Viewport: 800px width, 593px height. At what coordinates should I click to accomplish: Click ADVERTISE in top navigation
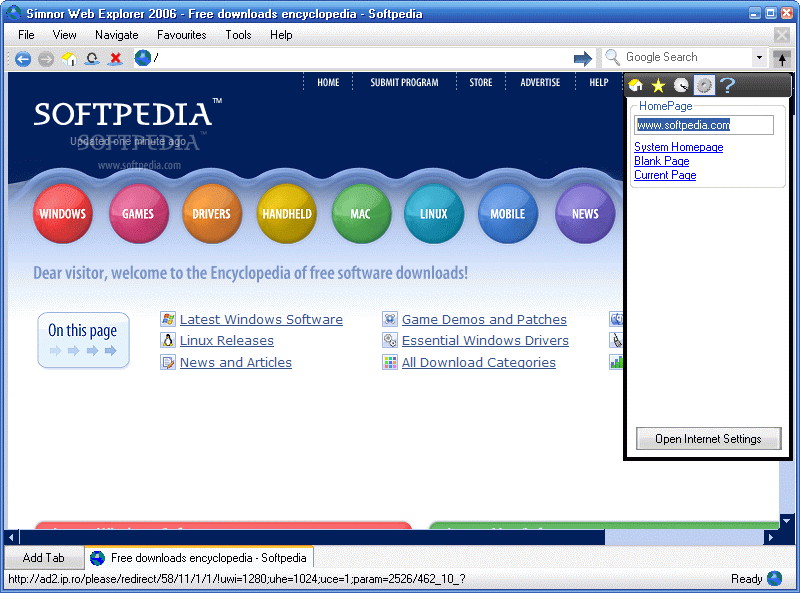[x=540, y=82]
